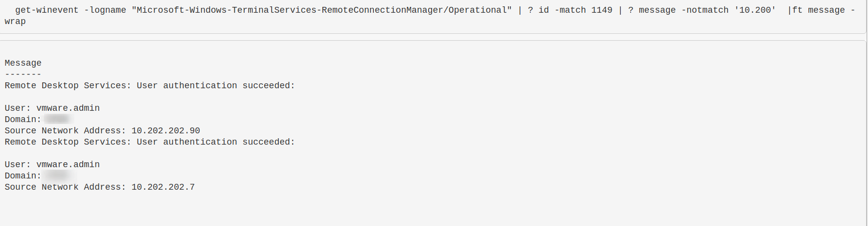Click the "-match" operator before 1149
The image size is (868, 226).
tap(570, 10)
